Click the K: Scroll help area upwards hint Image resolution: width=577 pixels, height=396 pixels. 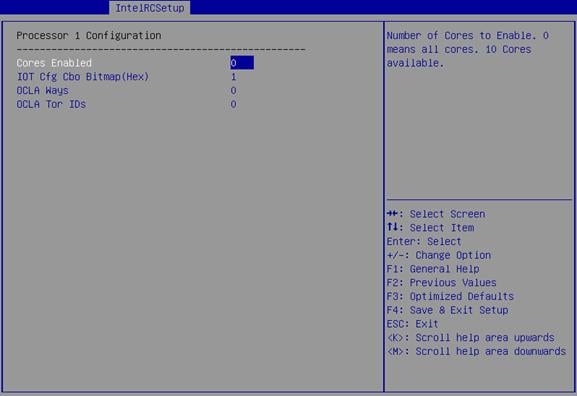click(470, 337)
